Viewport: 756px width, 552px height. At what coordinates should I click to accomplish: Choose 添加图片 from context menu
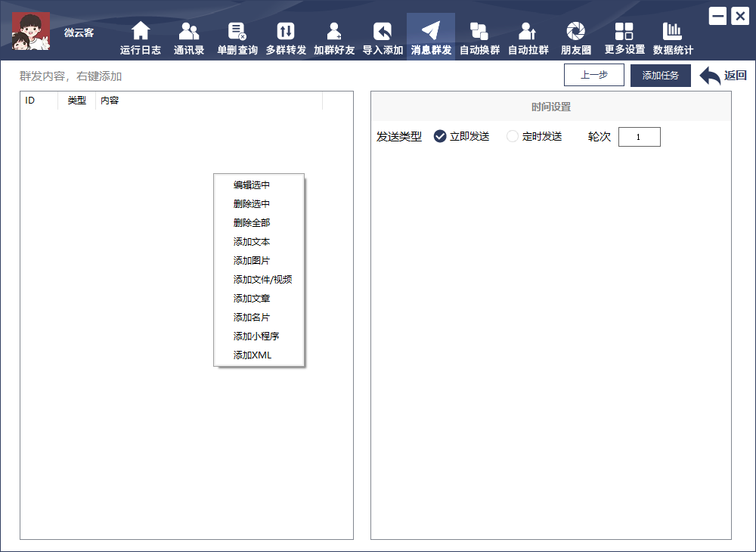(x=252, y=261)
